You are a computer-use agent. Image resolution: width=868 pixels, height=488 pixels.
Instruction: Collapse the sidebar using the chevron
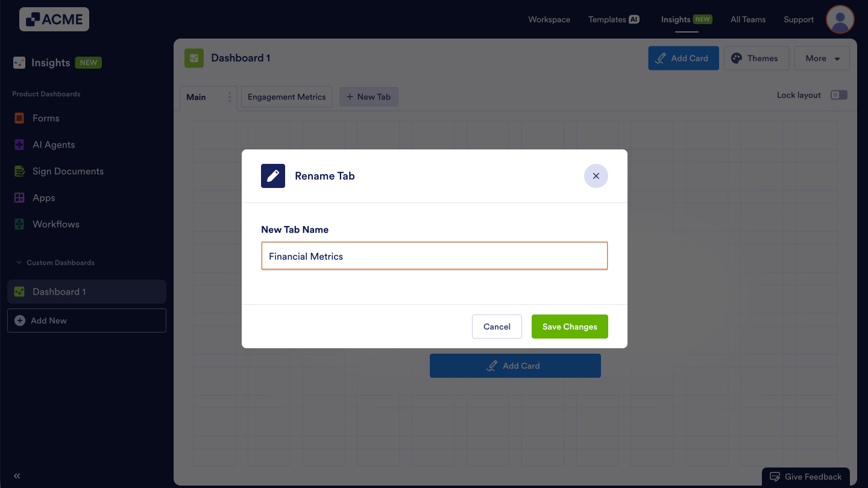click(x=17, y=475)
